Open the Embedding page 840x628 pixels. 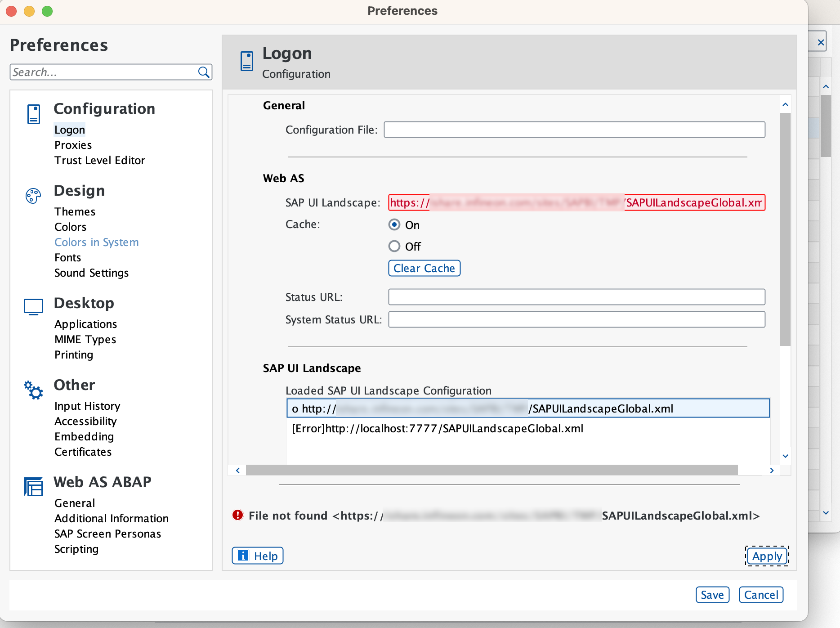point(84,437)
